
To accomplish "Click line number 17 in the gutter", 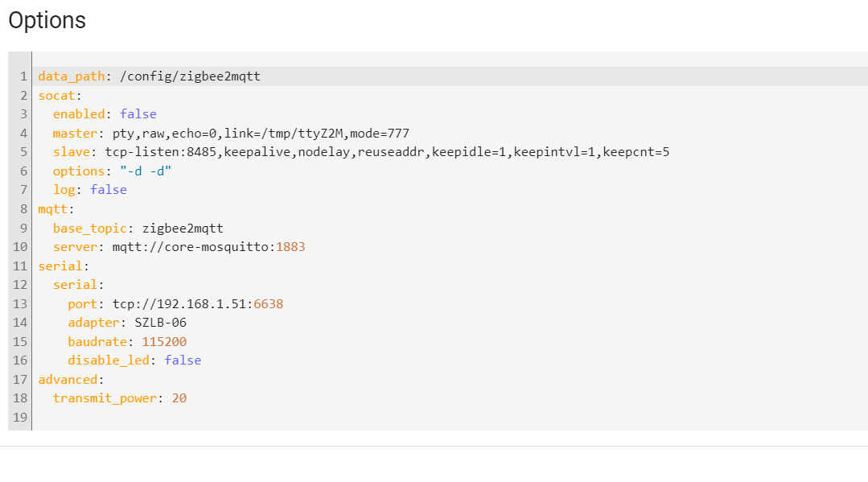I will point(21,379).
